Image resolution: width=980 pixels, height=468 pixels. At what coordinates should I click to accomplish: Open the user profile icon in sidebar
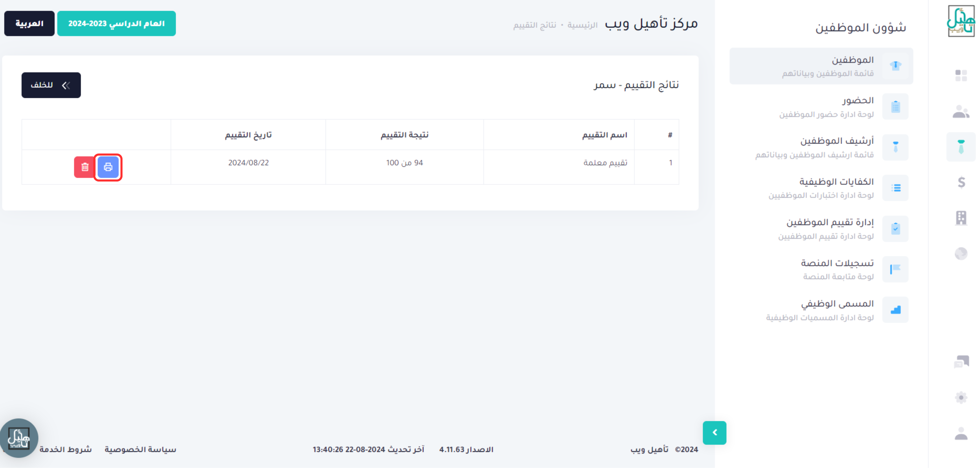[961, 433]
